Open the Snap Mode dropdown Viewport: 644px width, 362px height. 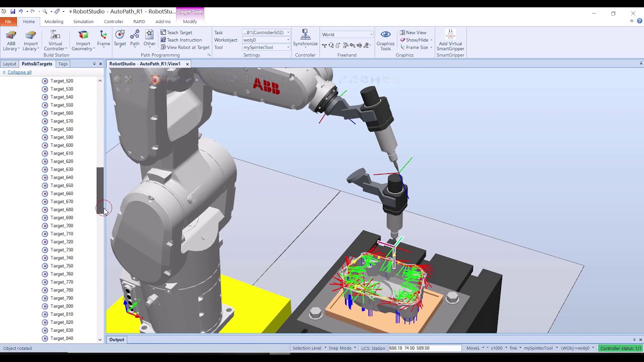[342, 348]
